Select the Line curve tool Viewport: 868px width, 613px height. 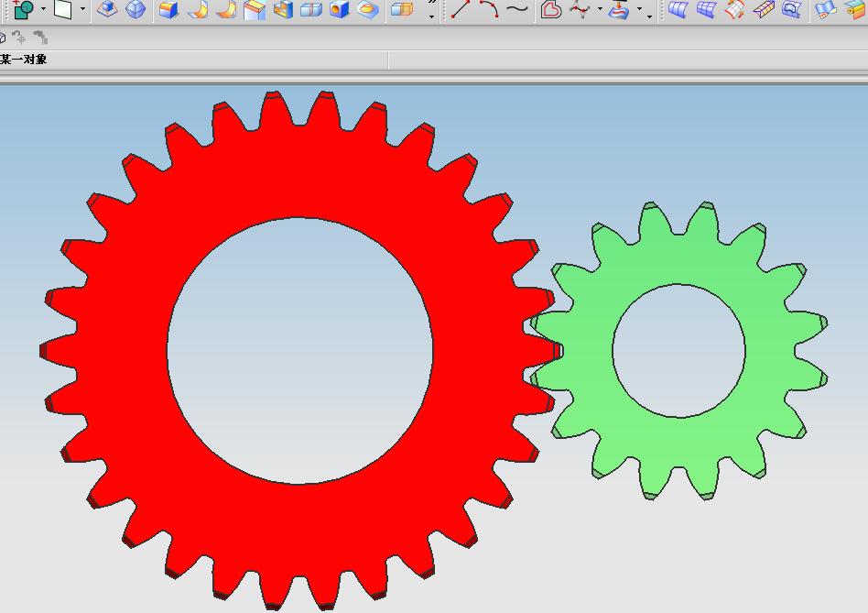[461, 9]
